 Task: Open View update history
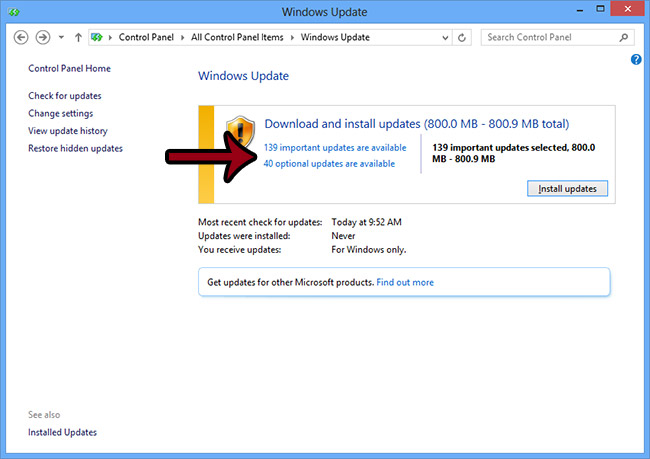pyautogui.click(x=68, y=131)
